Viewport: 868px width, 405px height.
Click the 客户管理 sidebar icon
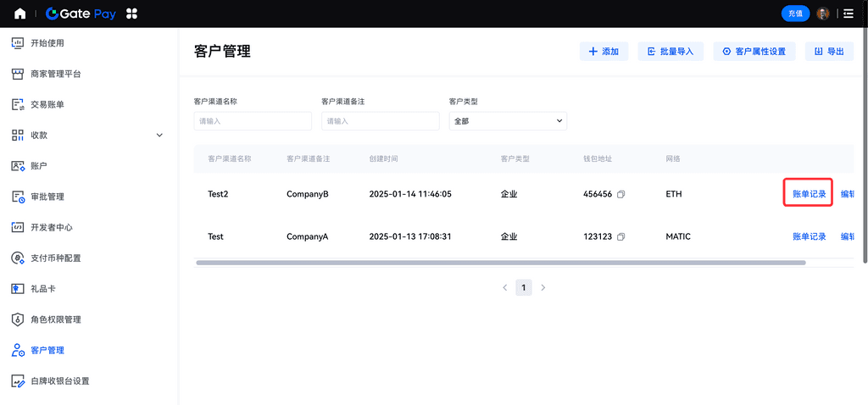(18, 350)
